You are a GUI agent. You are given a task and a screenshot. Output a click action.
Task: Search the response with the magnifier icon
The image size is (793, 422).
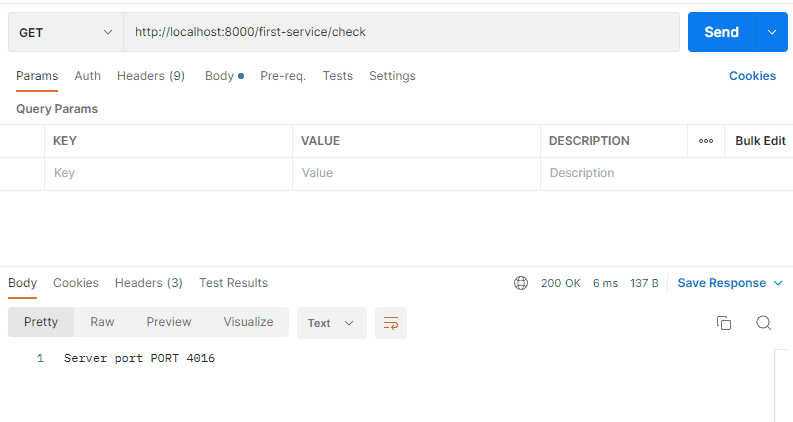point(764,323)
